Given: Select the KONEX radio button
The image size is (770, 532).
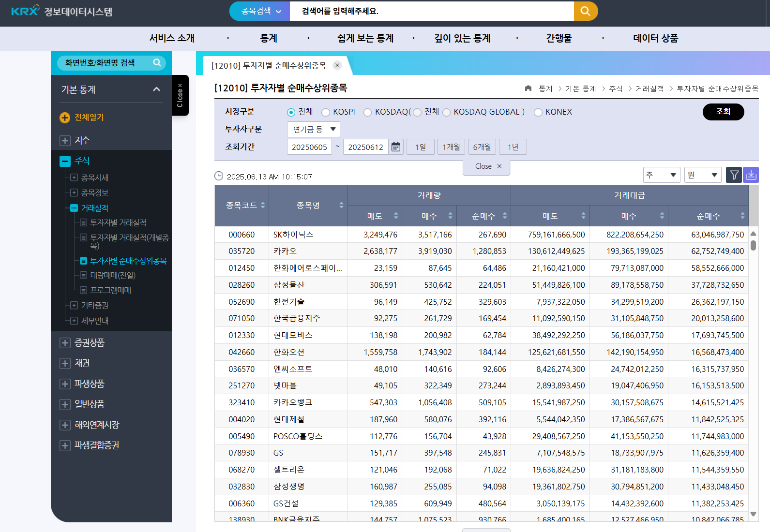Looking at the screenshot, I should [538, 112].
